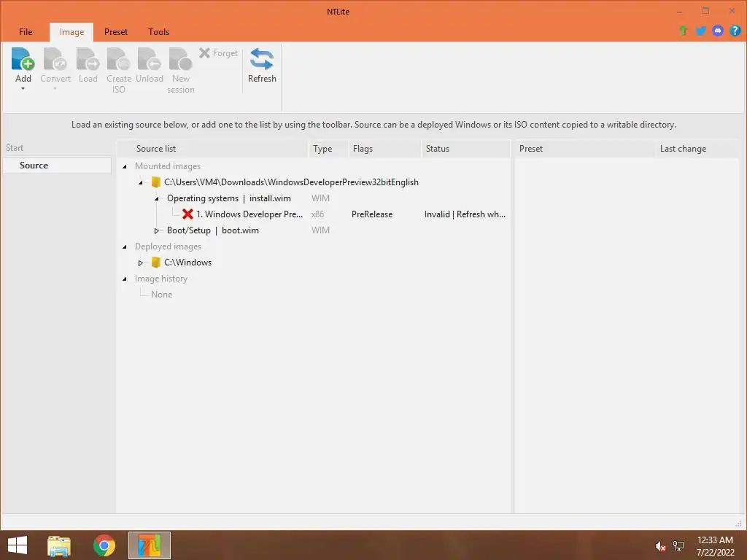Click the Deployed images group label
Image resolution: width=747 pixels, height=560 pixels.
pyautogui.click(x=169, y=246)
